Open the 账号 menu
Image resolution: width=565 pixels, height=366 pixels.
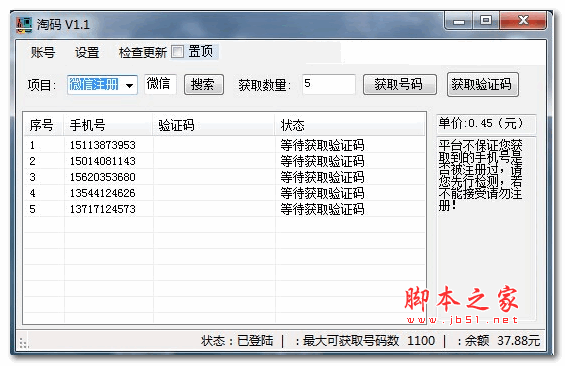point(43,53)
